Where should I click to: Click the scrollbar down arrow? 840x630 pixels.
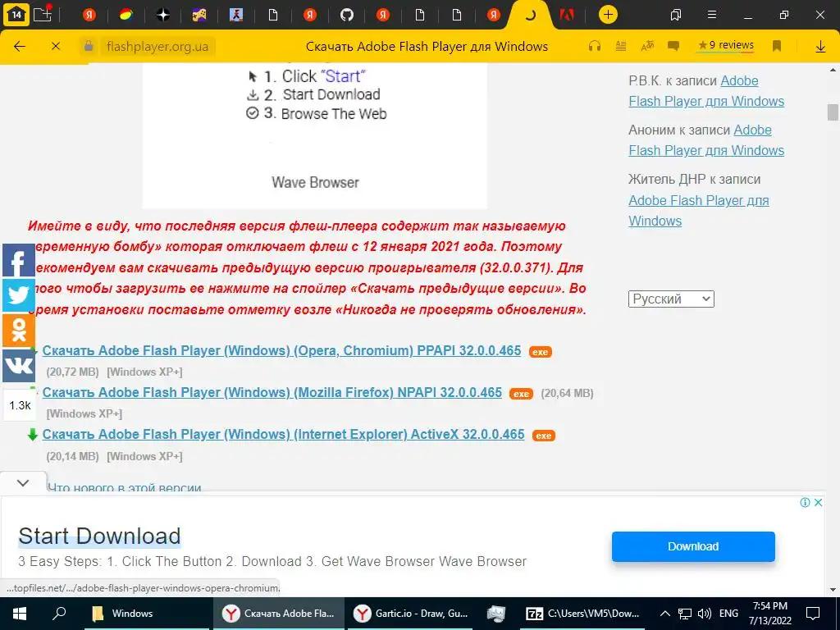(x=833, y=590)
